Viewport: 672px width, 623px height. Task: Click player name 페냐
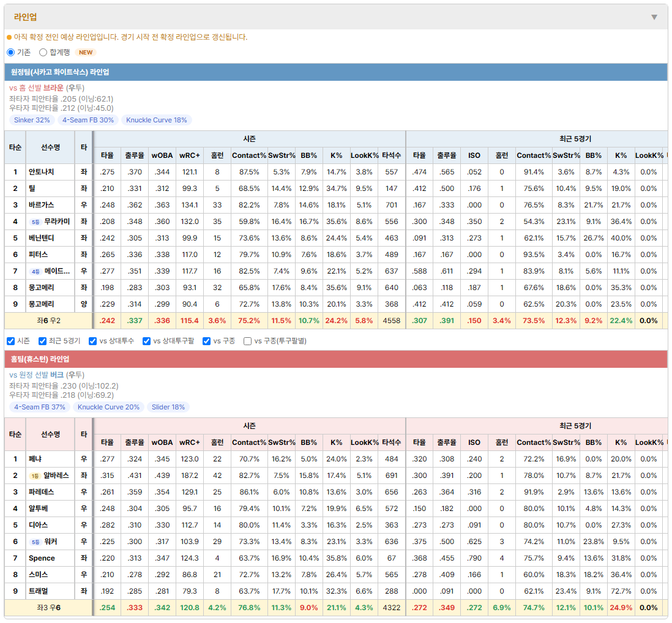[35, 460]
